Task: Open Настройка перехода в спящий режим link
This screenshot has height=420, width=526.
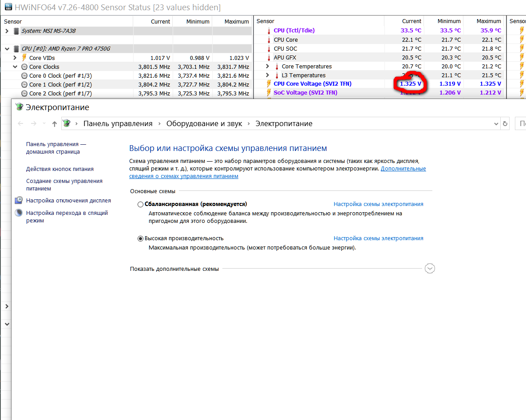Action: (x=67, y=217)
